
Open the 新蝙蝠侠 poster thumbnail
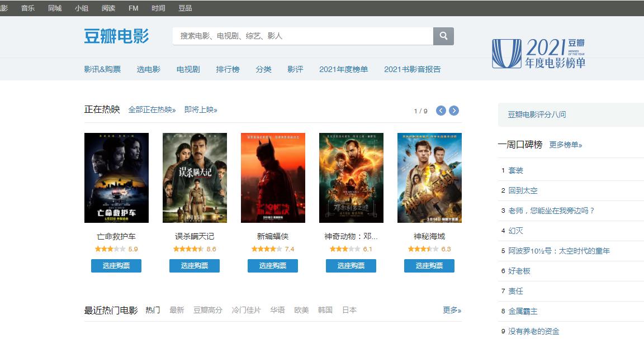(272, 178)
